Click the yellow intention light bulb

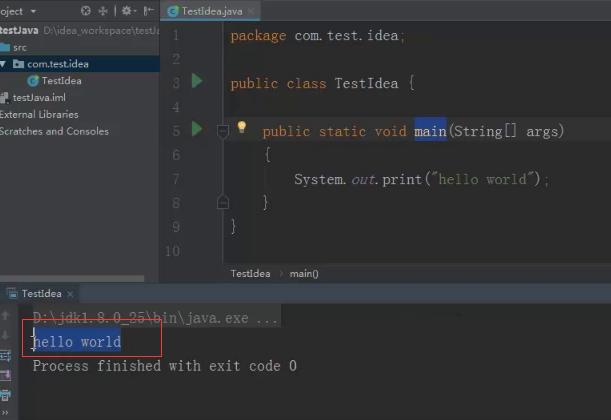(x=242, y=127)
